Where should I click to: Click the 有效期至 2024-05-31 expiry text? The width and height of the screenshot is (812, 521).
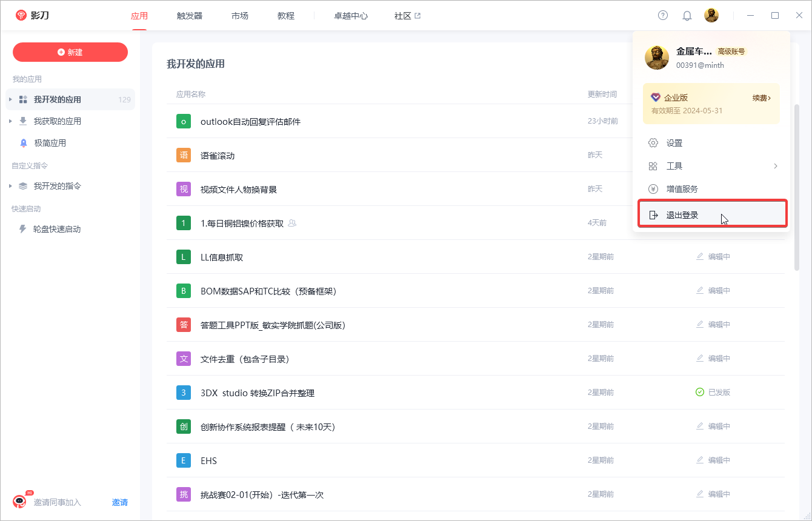click(x=687, y=111)
